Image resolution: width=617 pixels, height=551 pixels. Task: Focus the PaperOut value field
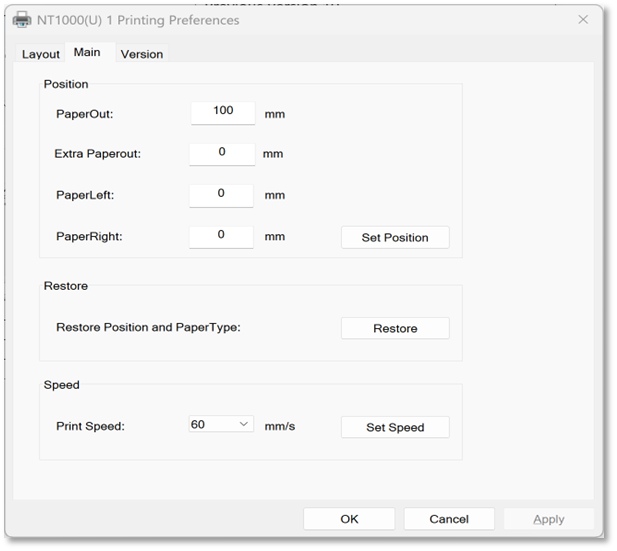tap(223, 112)
